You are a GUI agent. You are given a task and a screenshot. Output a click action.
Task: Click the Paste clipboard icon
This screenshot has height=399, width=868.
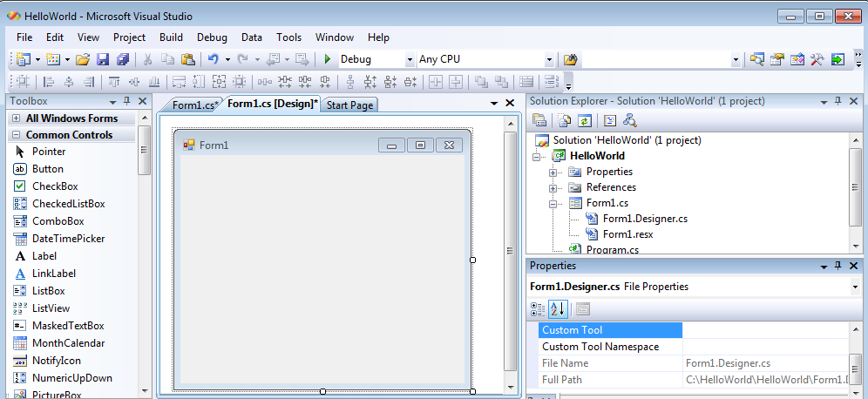[x=188, y=59]
